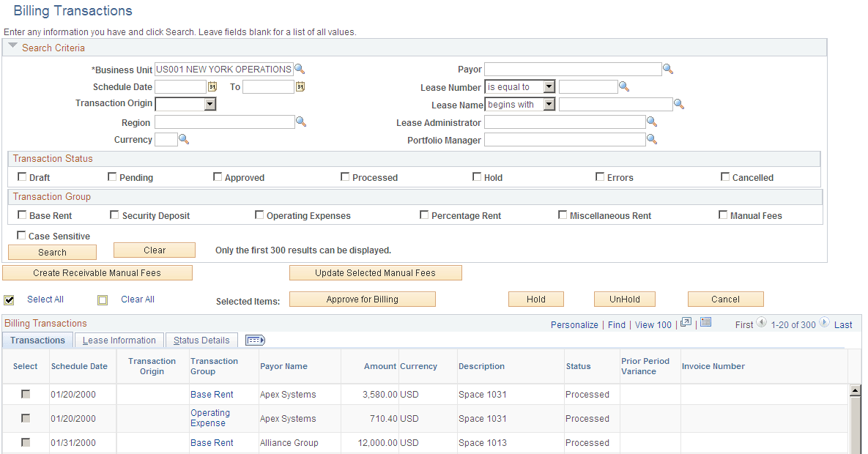The height and width of the screenshot is (454, 868).
Task: Open the Payor lookup magnifier
Action: point(667,69)
